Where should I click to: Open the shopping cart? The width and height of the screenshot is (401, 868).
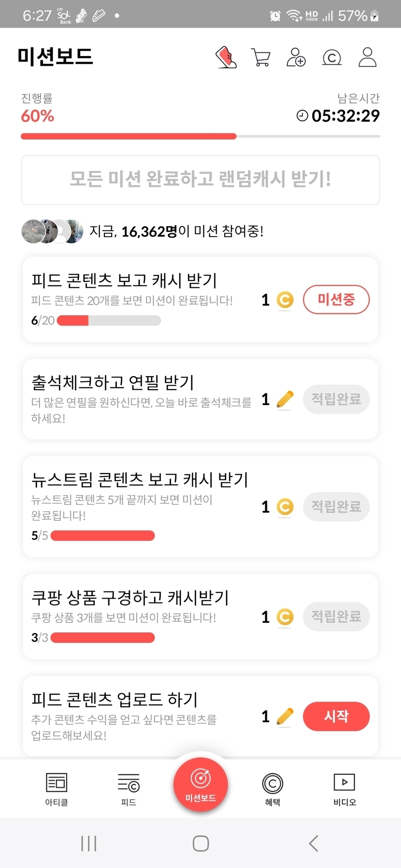[x=261, y=57]
